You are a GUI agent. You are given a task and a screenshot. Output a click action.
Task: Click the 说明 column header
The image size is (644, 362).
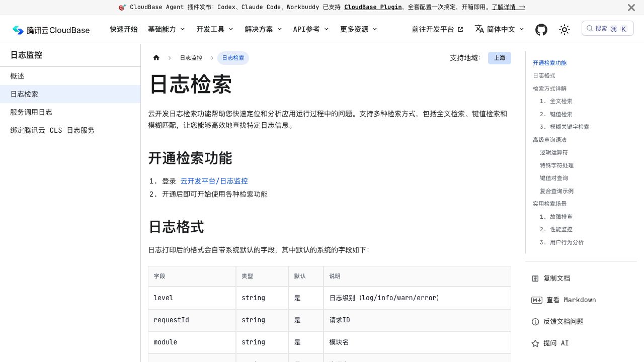[x=417, y=276]
